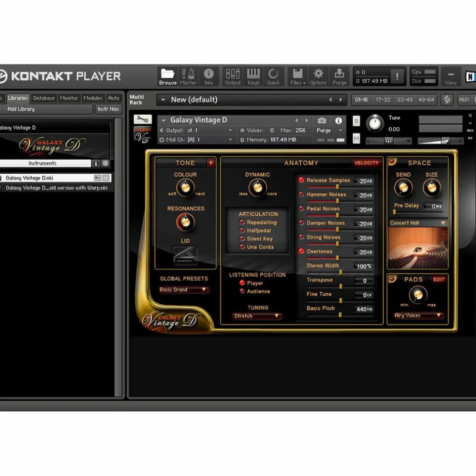Take a snapshot with camera icon

[x=322, y=121]
